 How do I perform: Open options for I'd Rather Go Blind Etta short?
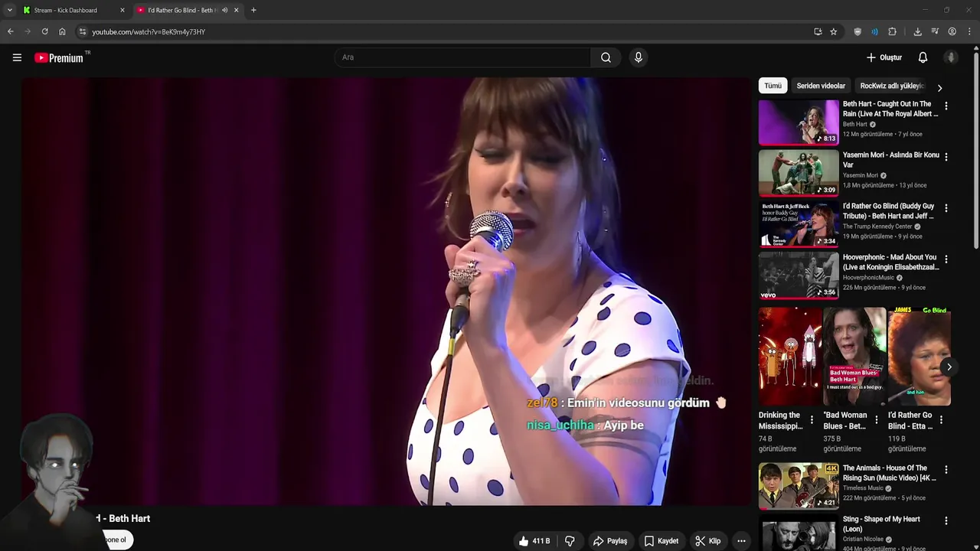point(941,420)
